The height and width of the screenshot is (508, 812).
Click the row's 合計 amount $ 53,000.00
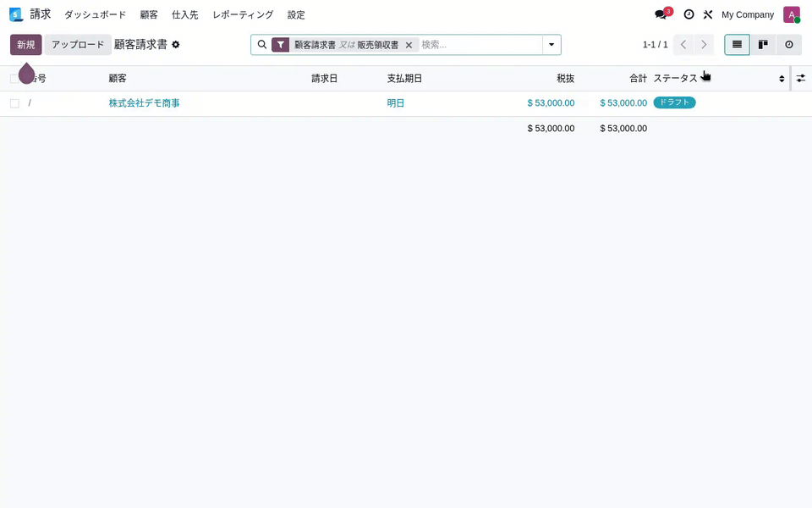pos(623,103)
